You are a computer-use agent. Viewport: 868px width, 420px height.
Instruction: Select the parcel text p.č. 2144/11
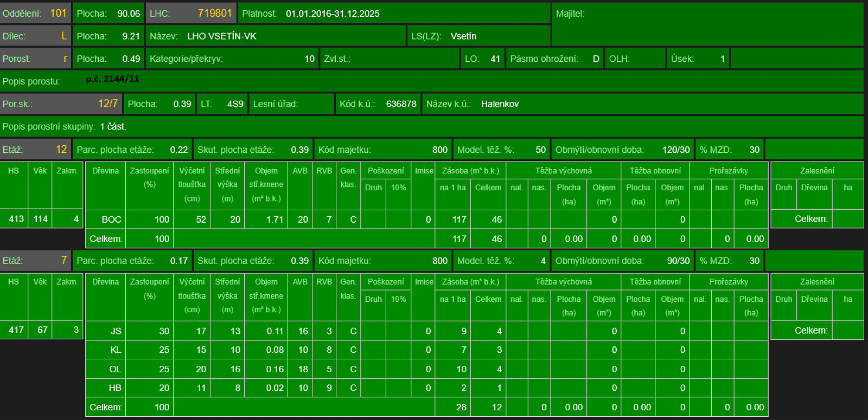pos(112,79)
